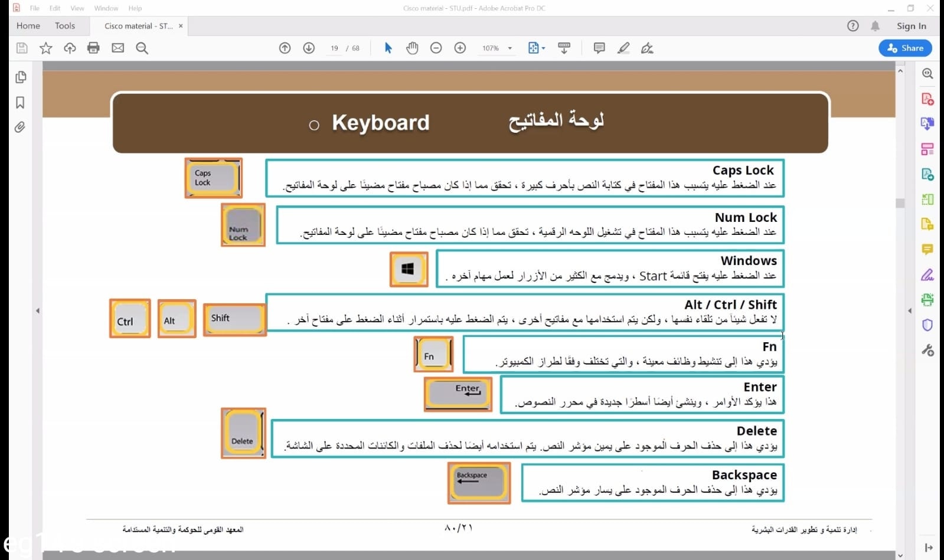This screenshot has height=560, width=944.
Task: Select the Hand pan tool
Action: 412,48
